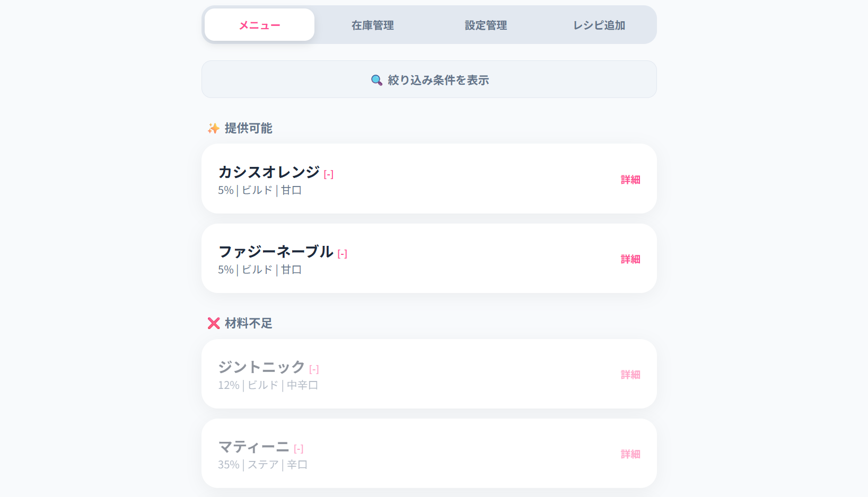
Task: Switch to the 在庫管理 tab
Action: click(x=372, y=25)
